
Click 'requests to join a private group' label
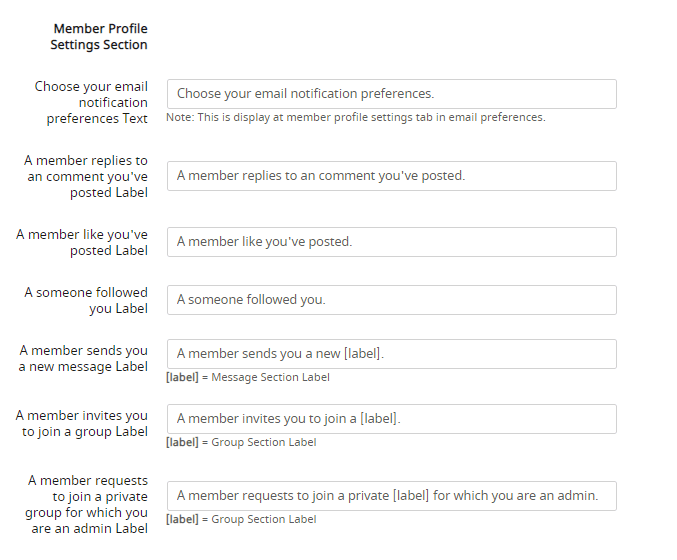pos(86,504)
